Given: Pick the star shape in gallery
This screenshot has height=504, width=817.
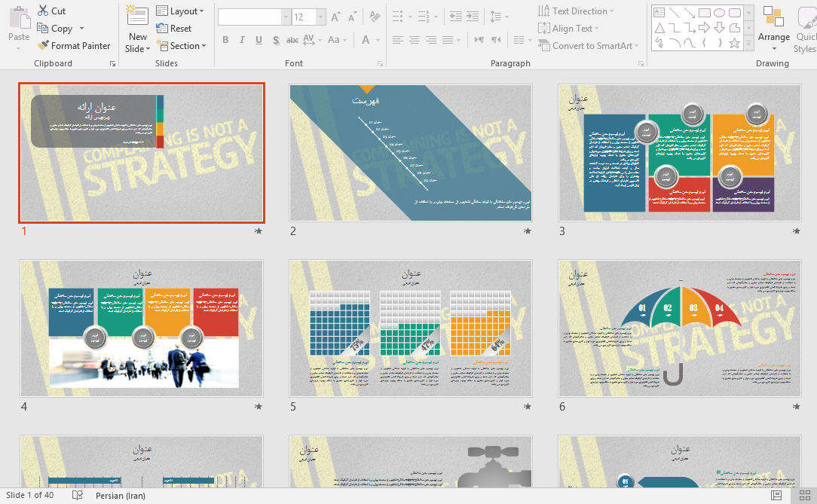Looking at the screenshot, I should [x=734, y=43].
